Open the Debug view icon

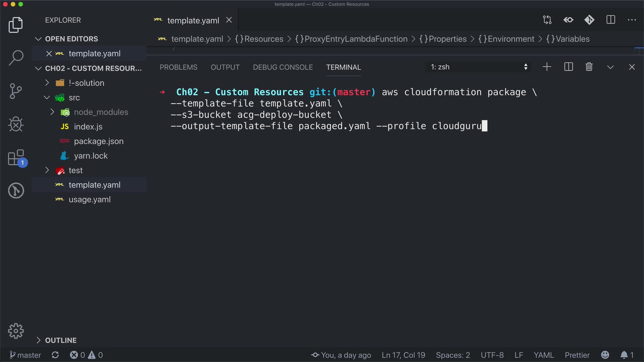pos(16,124)
